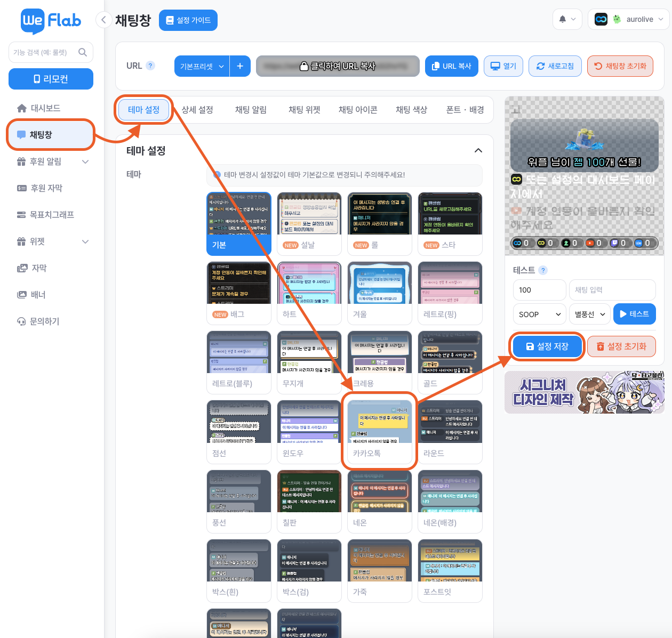Switch to the 채팅 아이콘 tab
This screenshot has width=672, height=638.
coord(358,110)
